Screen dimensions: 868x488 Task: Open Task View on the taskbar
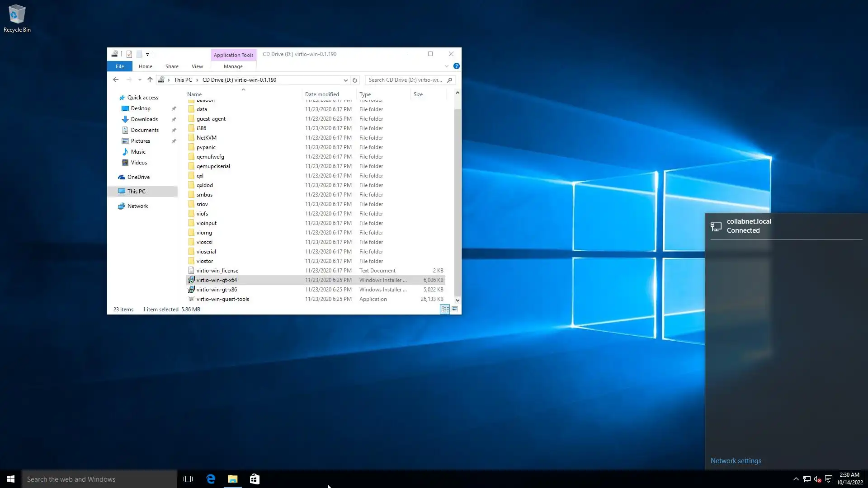pos(188,479)
